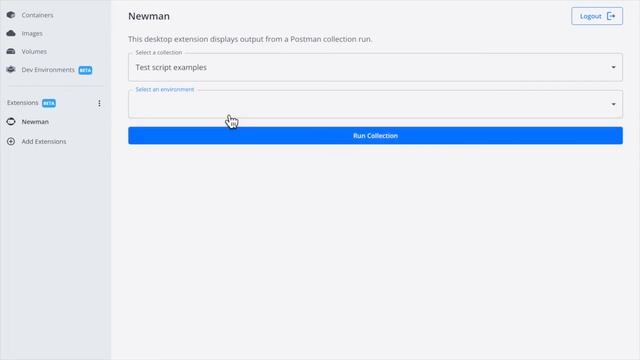Click the Select a collection label

158,53
